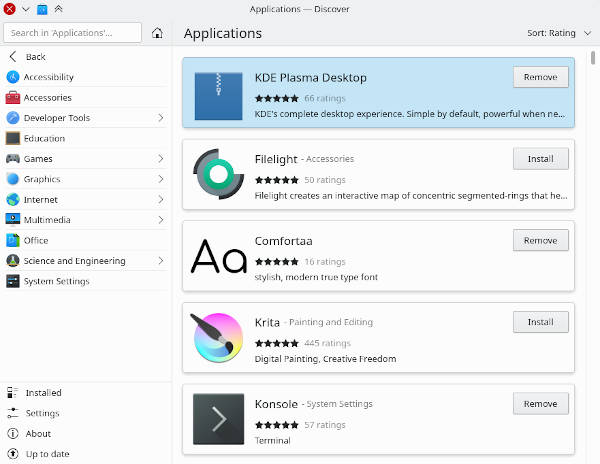The height and width of the screenshot is (464, 600).
Task: Click the Filelight app icon
Action: (218, 174)
